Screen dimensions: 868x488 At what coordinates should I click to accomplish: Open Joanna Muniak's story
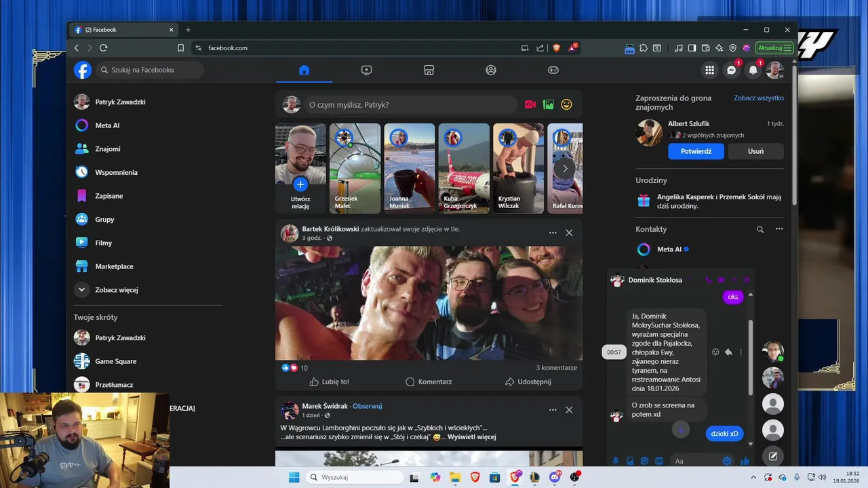pos(410,168)
